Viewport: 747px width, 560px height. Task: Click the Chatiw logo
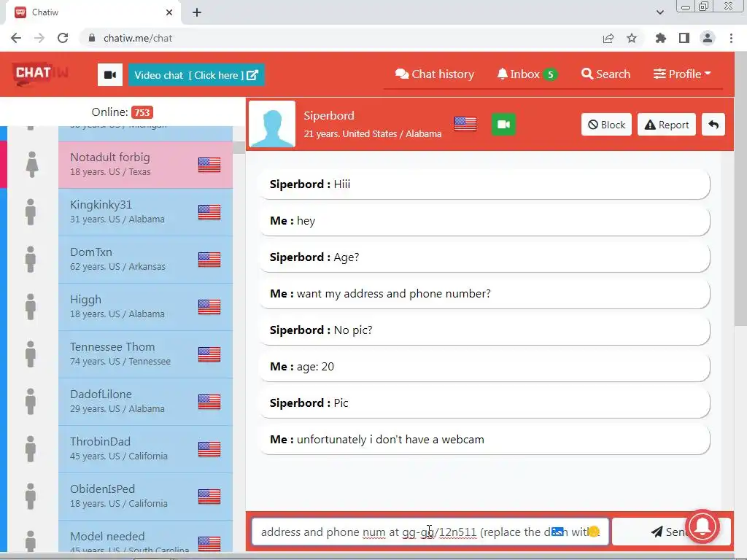coord(41,74)
